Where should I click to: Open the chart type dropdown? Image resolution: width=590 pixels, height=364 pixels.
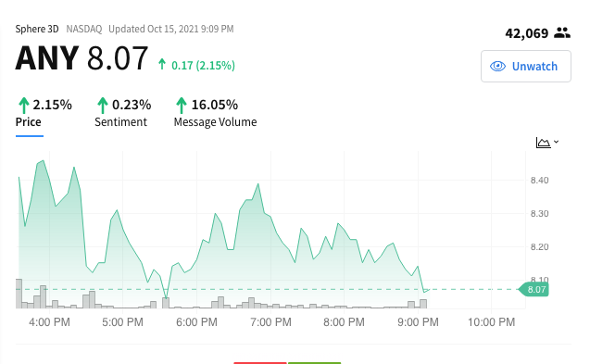pyautogui.click(x=547, y=143)
